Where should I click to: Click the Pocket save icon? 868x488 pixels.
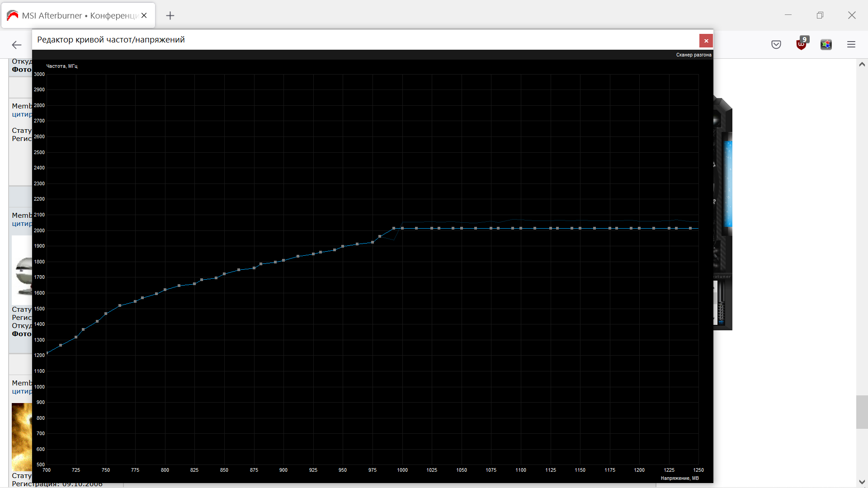point(776,45)
